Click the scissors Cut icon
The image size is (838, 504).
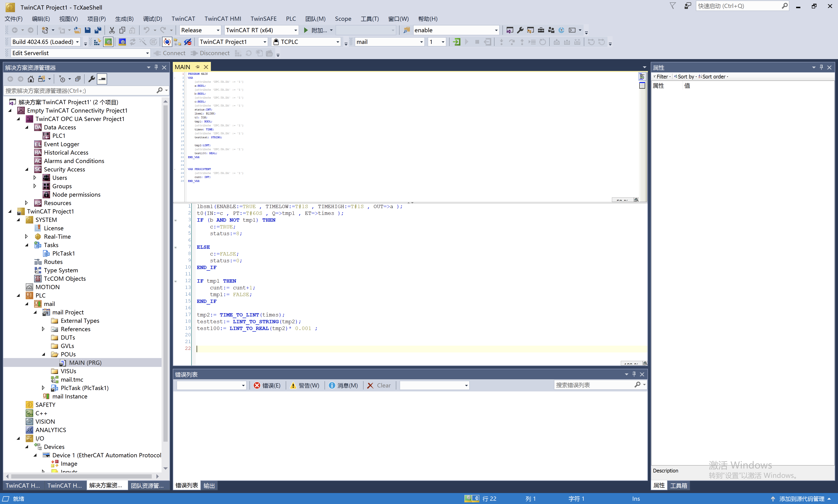click(x=112, y=30)
